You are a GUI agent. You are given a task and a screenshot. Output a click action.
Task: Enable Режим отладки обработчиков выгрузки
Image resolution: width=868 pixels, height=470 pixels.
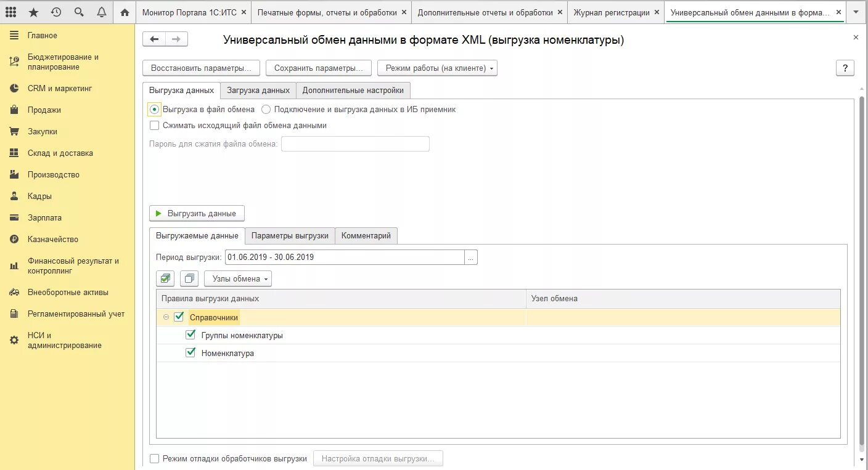click(155, 458)
